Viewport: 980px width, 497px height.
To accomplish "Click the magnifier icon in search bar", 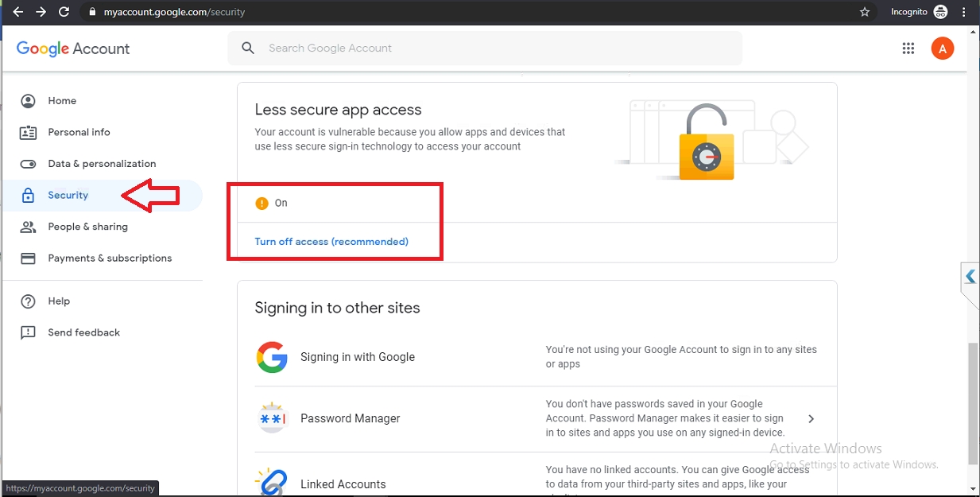I will pyautogui.click(x=248, y=49).
